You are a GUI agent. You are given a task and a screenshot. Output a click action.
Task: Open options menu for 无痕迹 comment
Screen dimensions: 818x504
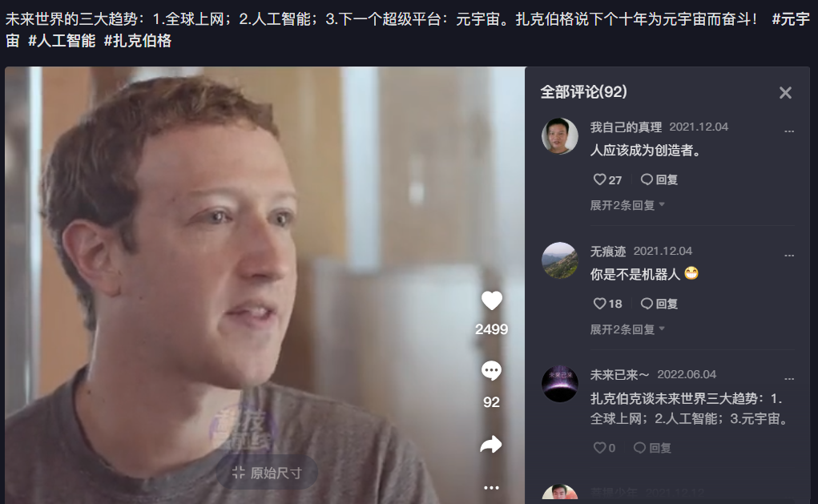[789, 255]
